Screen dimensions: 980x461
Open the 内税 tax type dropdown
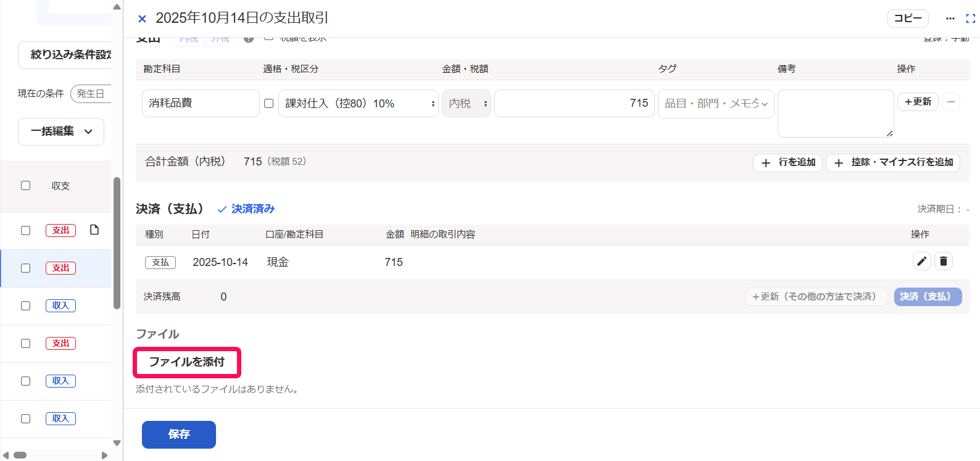[467, 103]
